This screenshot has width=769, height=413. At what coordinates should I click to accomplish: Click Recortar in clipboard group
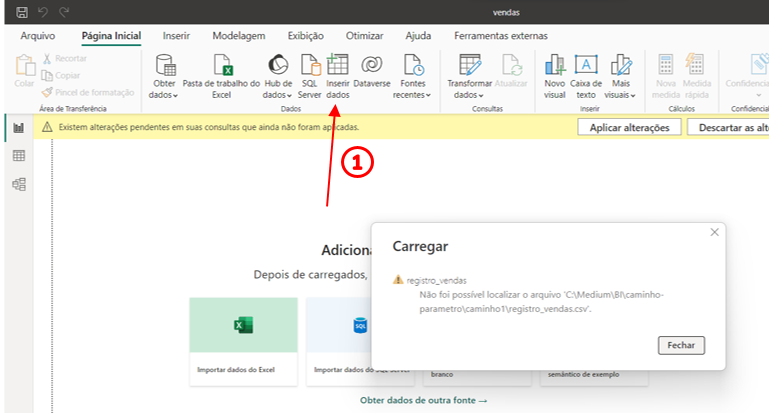pos(65,58)
